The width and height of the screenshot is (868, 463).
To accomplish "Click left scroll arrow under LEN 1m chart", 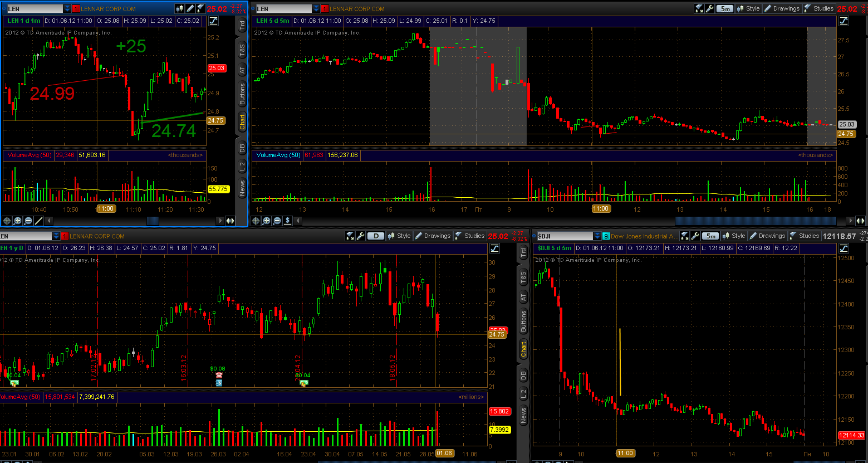I will click(x=49, y=221).
